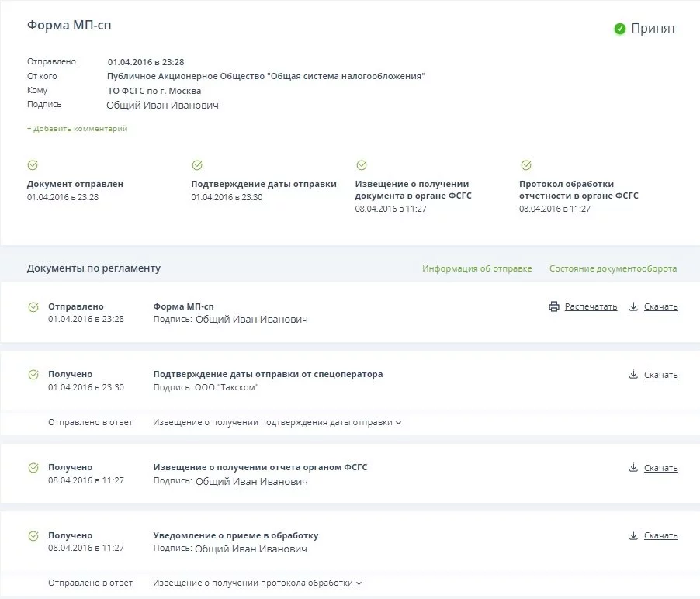Select Форма МП-сп document title in list
The image size is (700, 599).
pyautogui.click(x=182, y=306)
